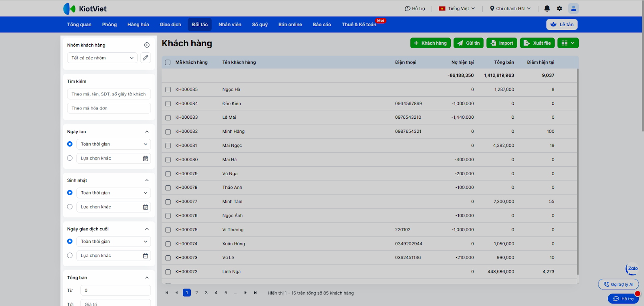Click Gửi tin button

pyautogui.click(x=469, y=43)
